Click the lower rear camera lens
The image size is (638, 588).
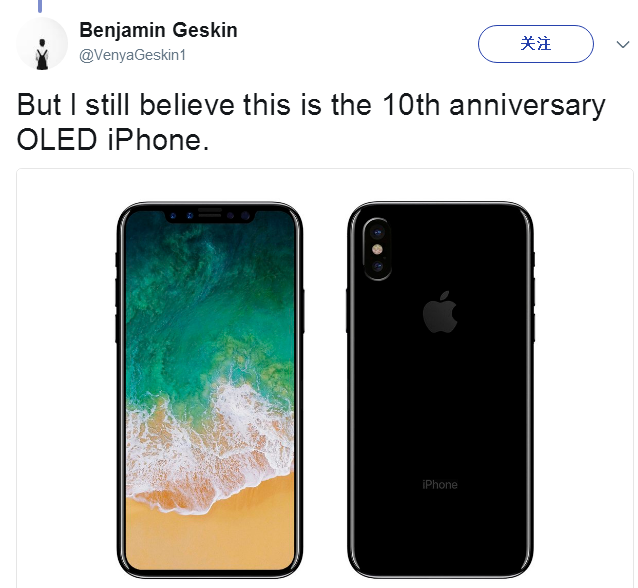click(x=378, y=267)
